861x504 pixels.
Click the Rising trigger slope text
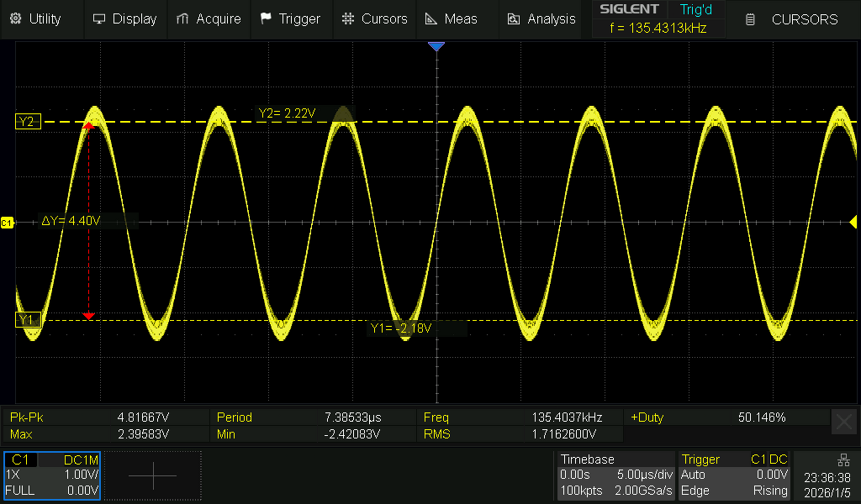coord(770,491)
